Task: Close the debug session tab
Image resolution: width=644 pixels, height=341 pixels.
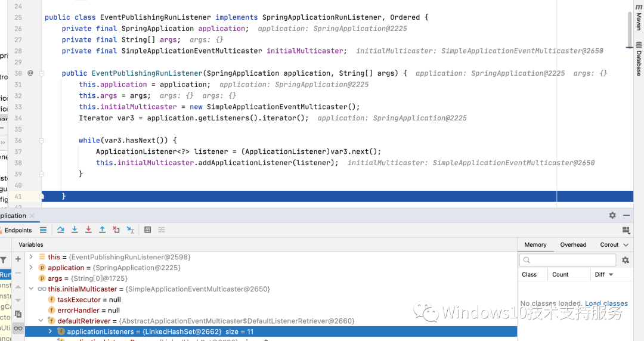Action: (x=32, y=216)
